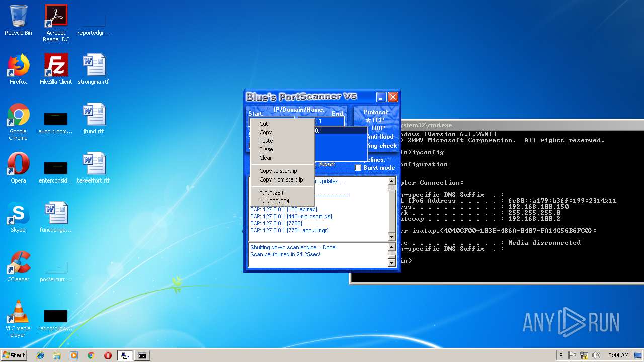The height and width of the screenshot is (362, 644).
Task: Open Windows Media Player from taskbar
Action: point(74,355)
